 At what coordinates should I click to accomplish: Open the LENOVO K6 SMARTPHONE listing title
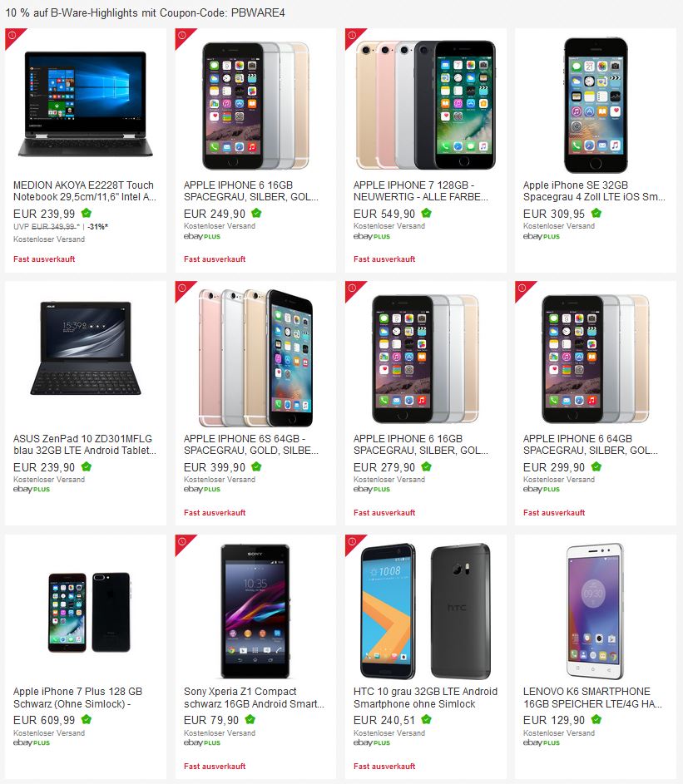click(592, 698)
